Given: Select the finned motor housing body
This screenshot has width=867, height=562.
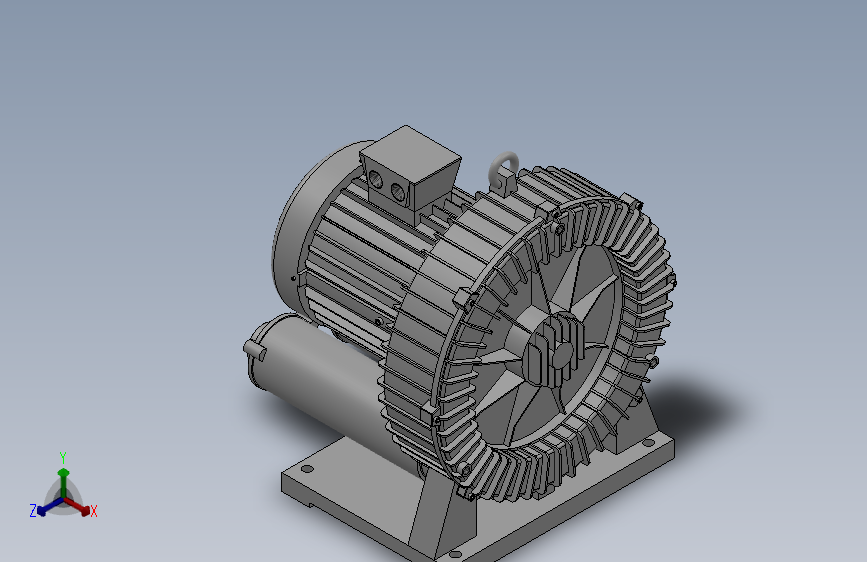Looking at the screenshot, I should 359,260.
